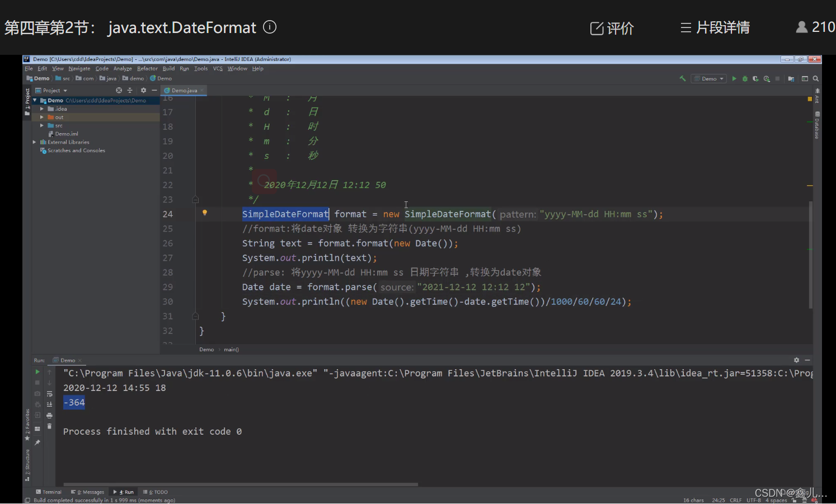The image size is (836, 504).
Task: Click the main() breadcrumb below editor
Action: (231, 350)
